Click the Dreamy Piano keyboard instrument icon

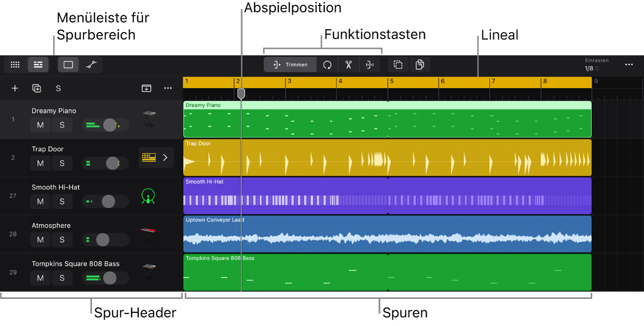coord(148,119)
